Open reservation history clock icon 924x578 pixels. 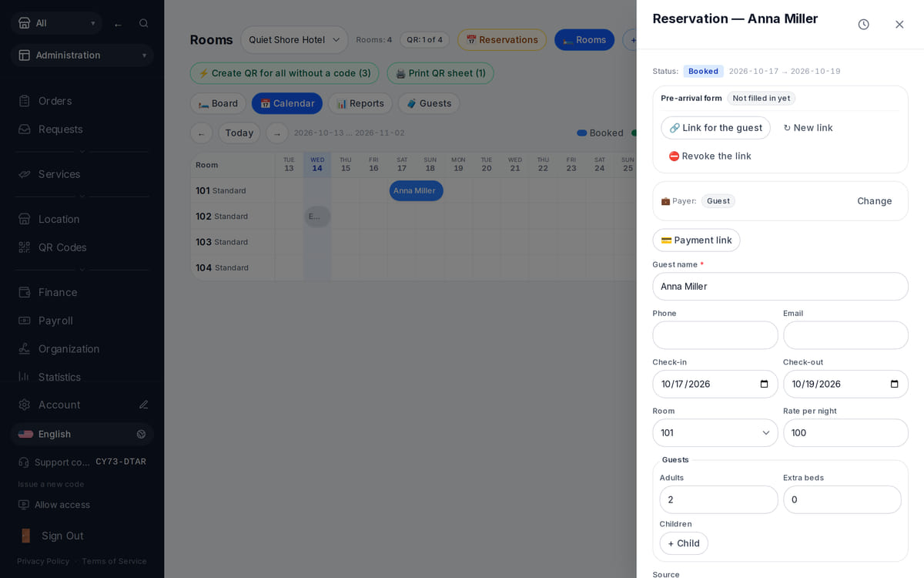(863, 25)
